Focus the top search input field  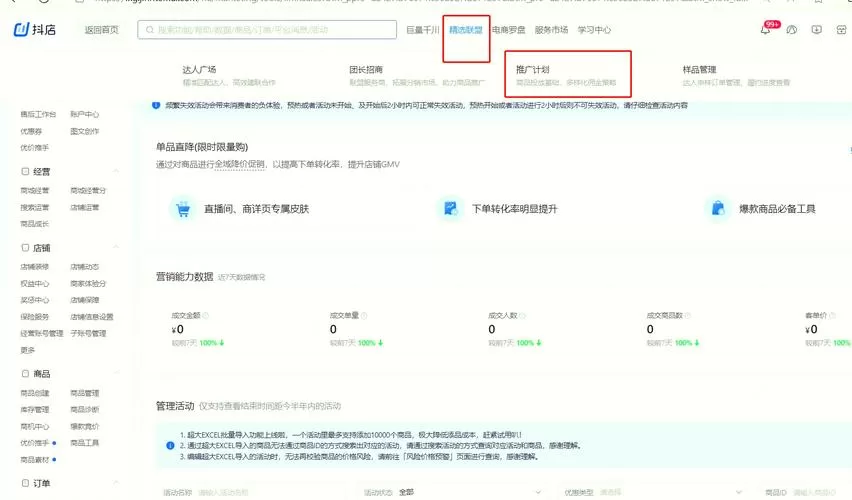pyautogui.click(x=267, y=30)
